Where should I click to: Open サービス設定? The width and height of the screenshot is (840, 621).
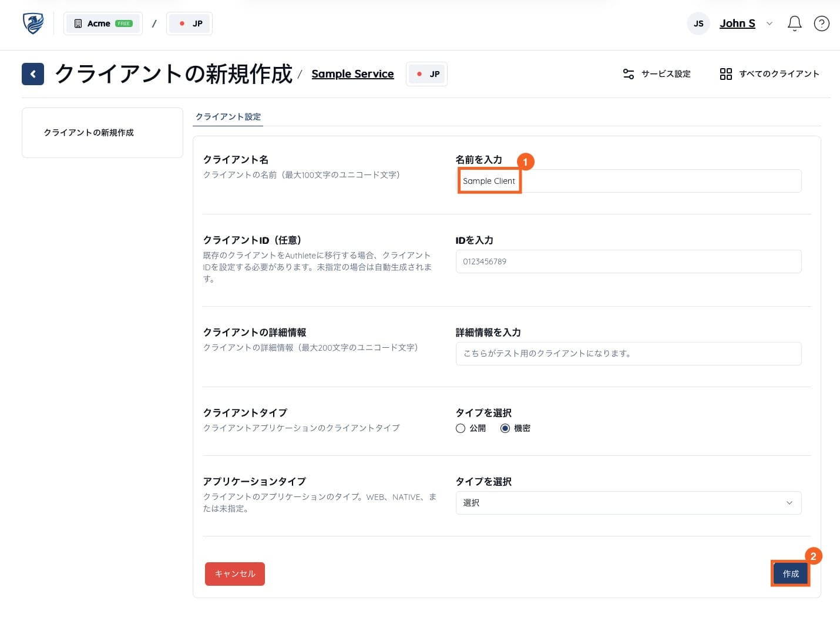click(x=657, y=74)
